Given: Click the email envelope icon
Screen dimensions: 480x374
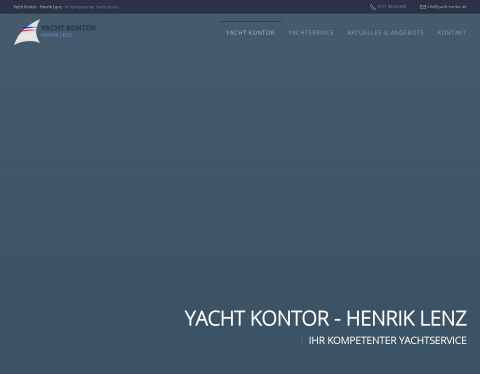Looking at the screenshot, I should click(423, 7).
